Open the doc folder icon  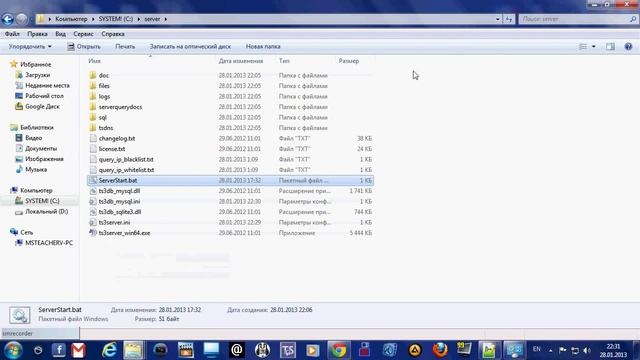93,75
